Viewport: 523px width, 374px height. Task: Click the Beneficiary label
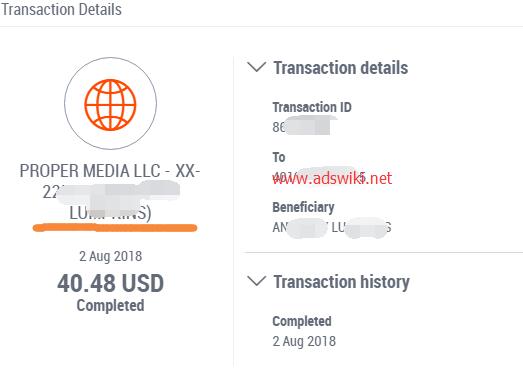[303, 207]
